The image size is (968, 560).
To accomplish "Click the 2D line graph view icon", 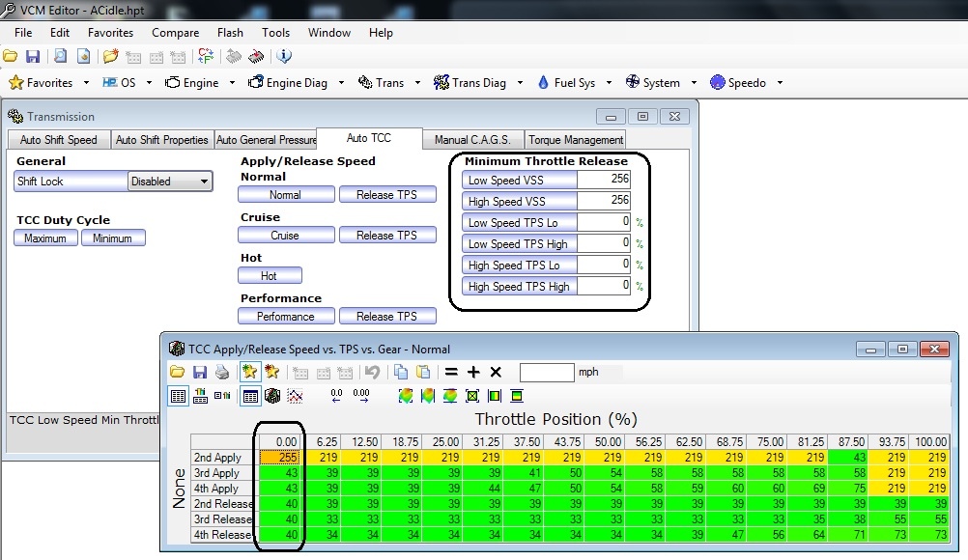I will click(x=295, y=396).
